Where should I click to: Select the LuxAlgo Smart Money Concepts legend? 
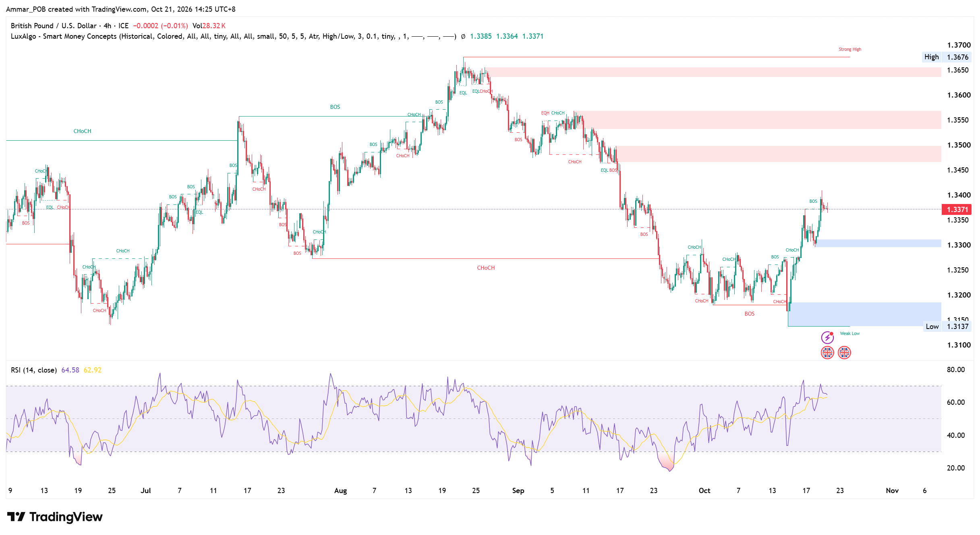[x=233, y=36]
